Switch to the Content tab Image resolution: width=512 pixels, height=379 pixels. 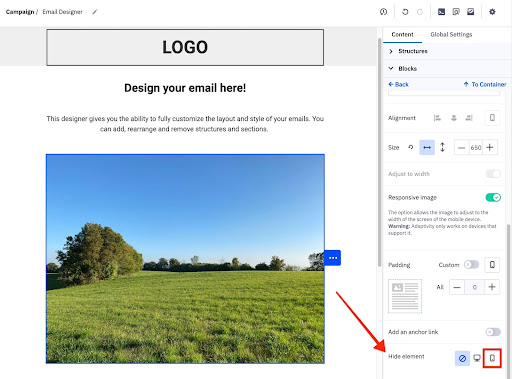402,34
